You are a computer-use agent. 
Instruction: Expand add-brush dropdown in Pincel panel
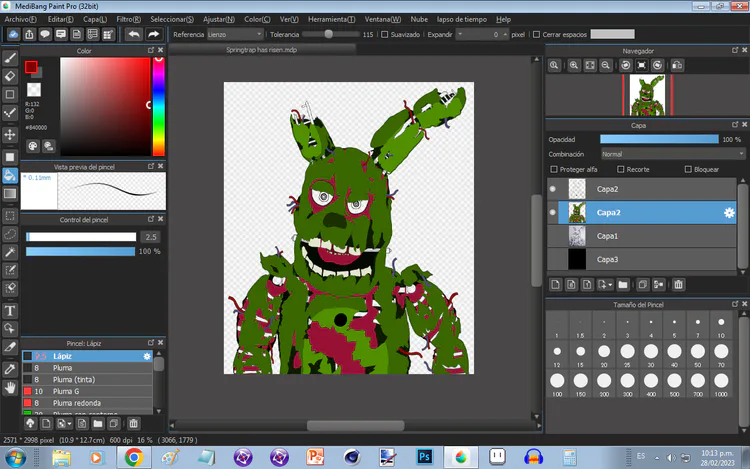(x=69, y=424)
